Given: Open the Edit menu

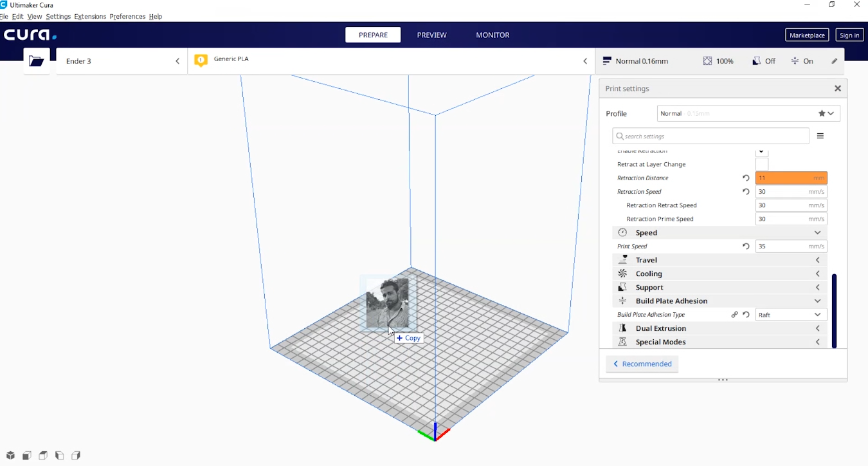Looking at the screenshot, I should (18, 16).
